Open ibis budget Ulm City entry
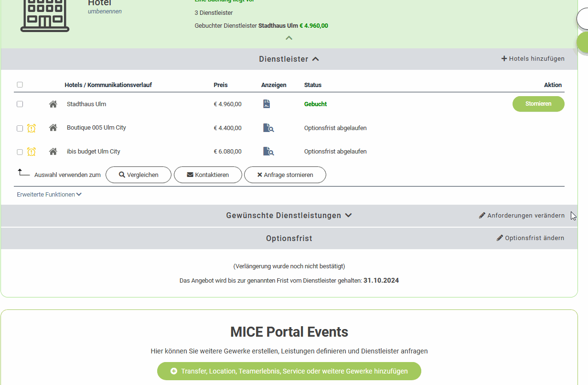This screenshot has height=385, width=588. coord(94,152)
